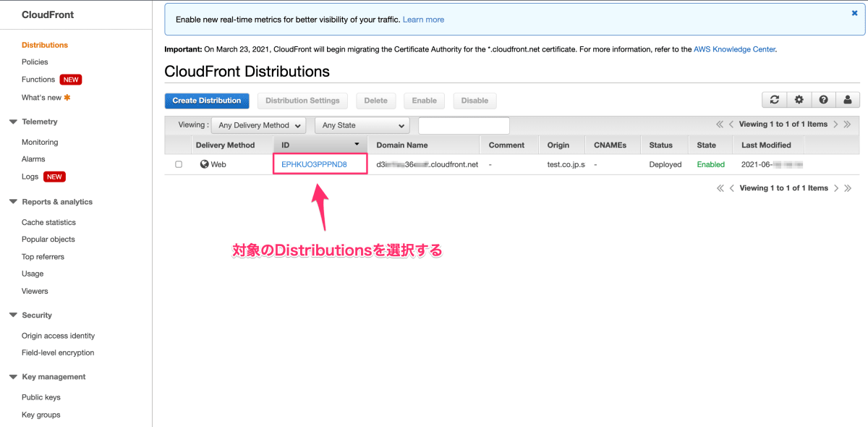Screen dimensions: 868x427
Task: Open the Any State dropdown
Action: (362, 125)
